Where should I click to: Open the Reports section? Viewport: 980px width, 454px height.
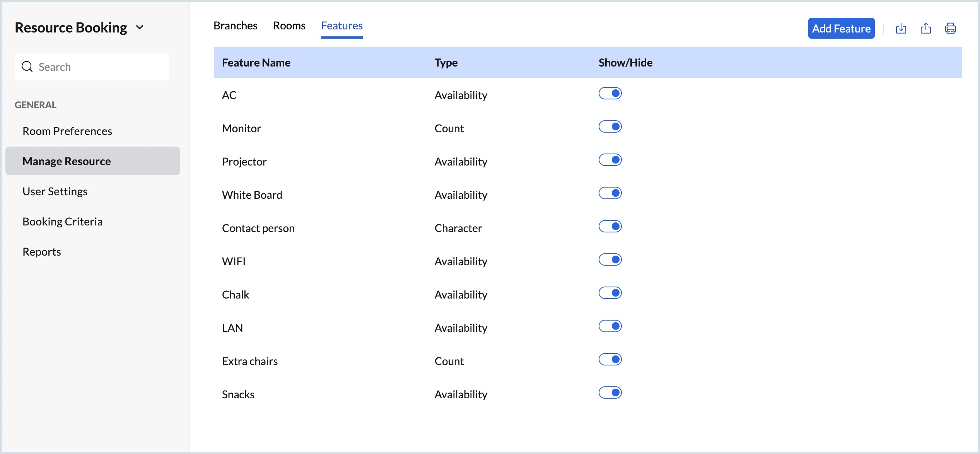coord(42,252)
